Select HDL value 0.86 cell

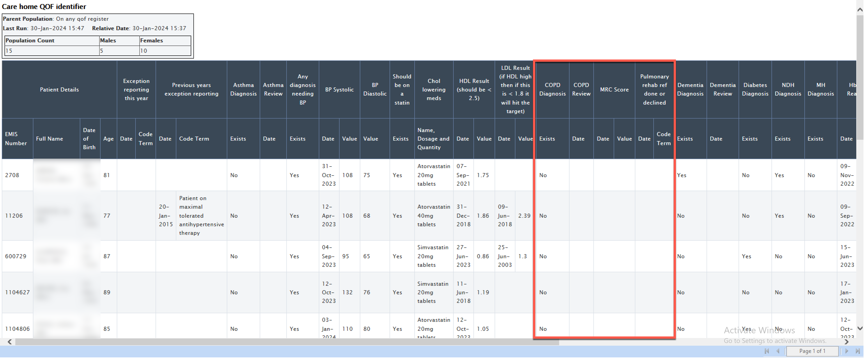click(484, 256)
